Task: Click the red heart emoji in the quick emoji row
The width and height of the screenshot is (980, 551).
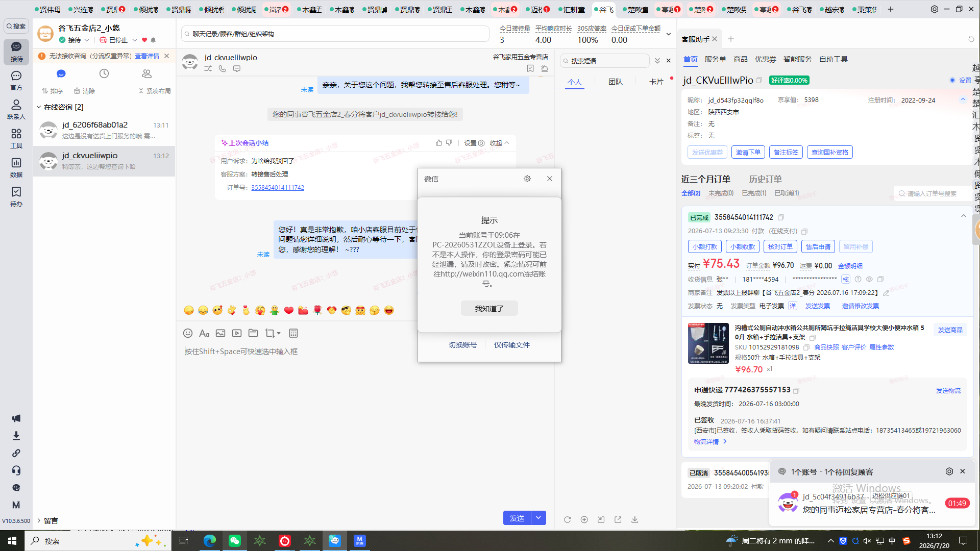Action: [289, 310]
